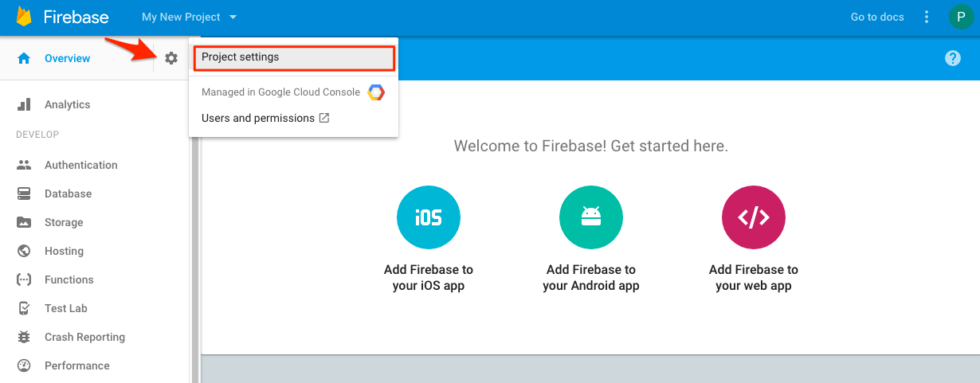Open Users and permissions external link
The width and height of the screenshot is (980, 383).
click(x=265, y=118)
